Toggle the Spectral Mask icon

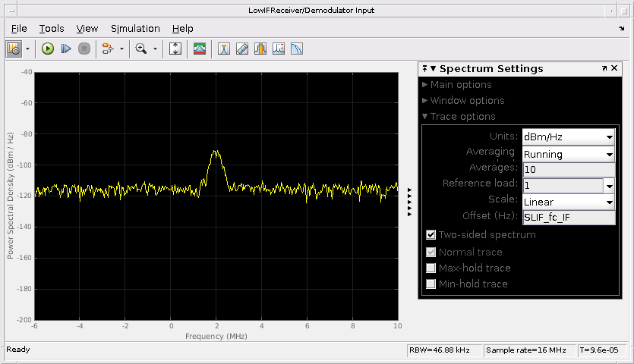[200, 49]
